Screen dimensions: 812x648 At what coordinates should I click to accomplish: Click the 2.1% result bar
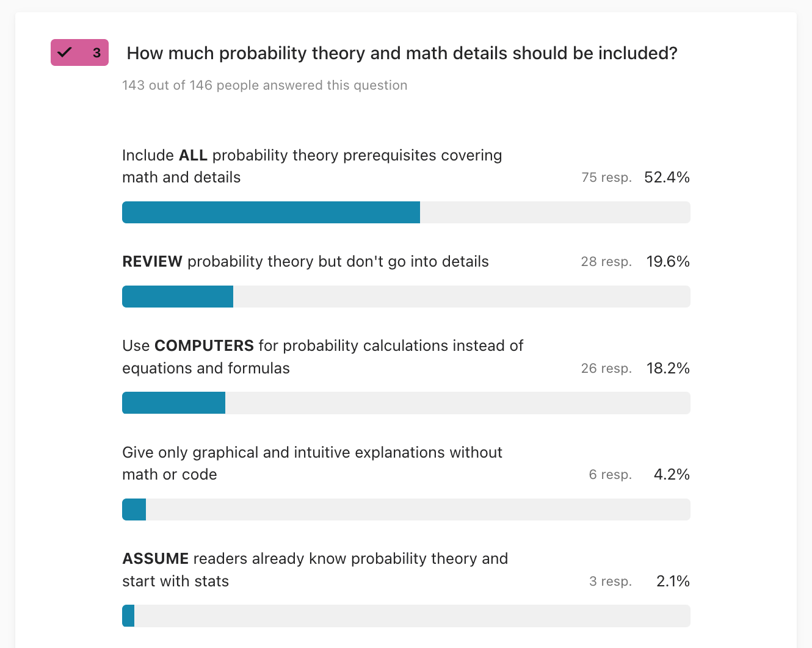point(406,616)
